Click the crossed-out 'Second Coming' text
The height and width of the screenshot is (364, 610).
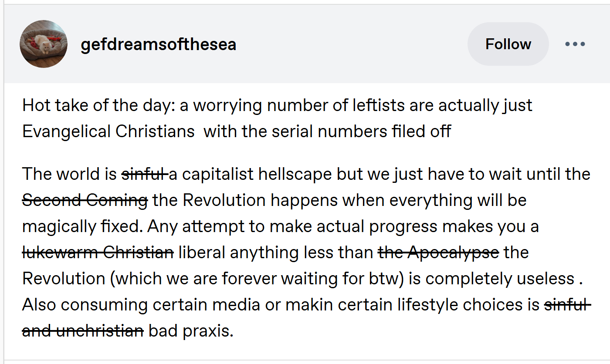85,200
